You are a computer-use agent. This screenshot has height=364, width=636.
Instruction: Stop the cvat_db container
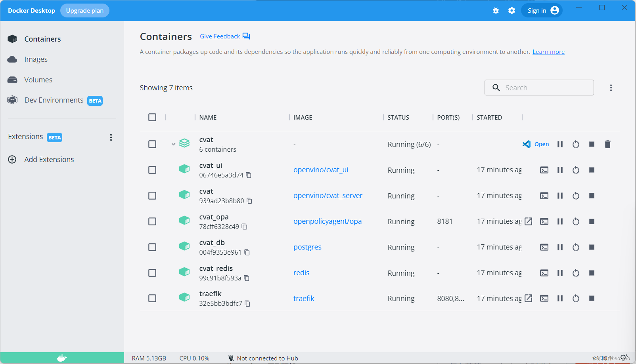592,247
